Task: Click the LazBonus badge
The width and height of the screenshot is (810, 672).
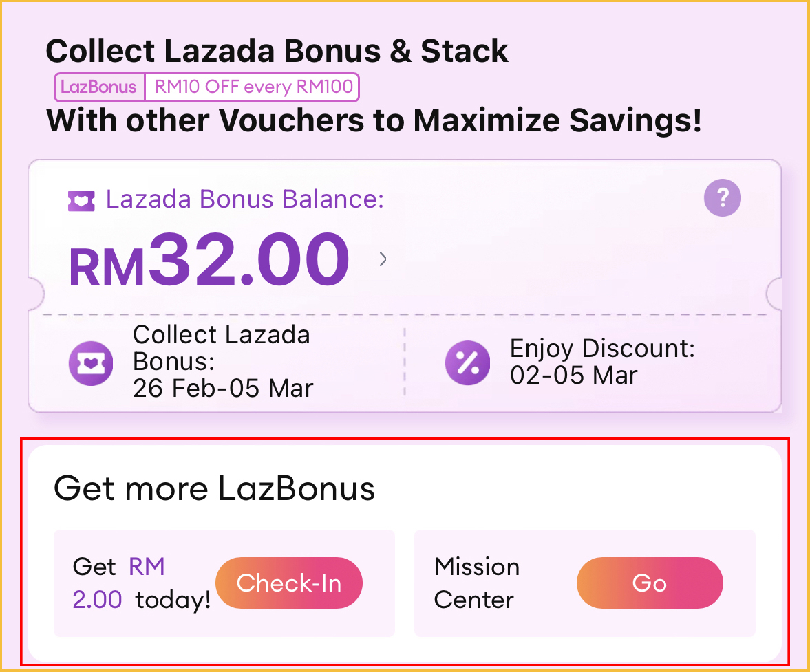Action: [99, 87]
